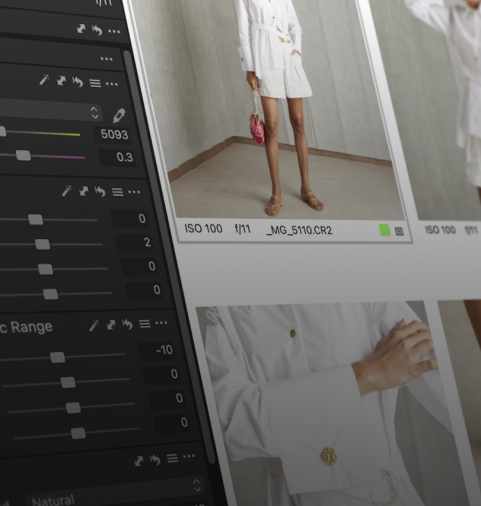
Task: Open the presets list icon in the Dynamic Range header
Action: 145,324
